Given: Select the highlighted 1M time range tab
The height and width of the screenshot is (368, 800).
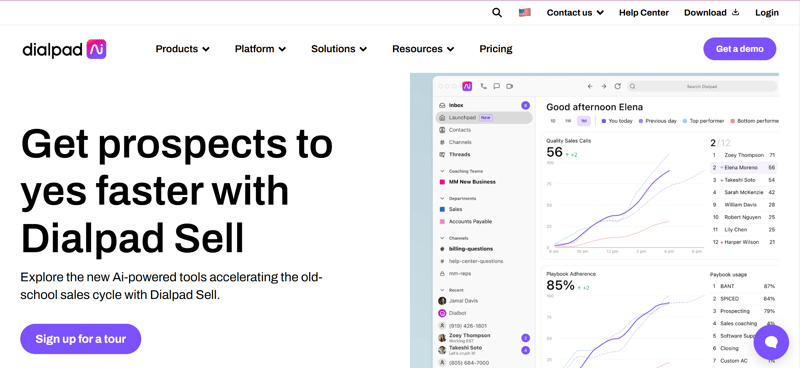Looking at the screenshot, I should (583, 121).
